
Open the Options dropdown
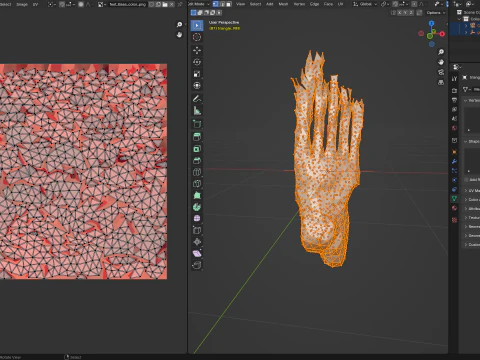[436, 13]
